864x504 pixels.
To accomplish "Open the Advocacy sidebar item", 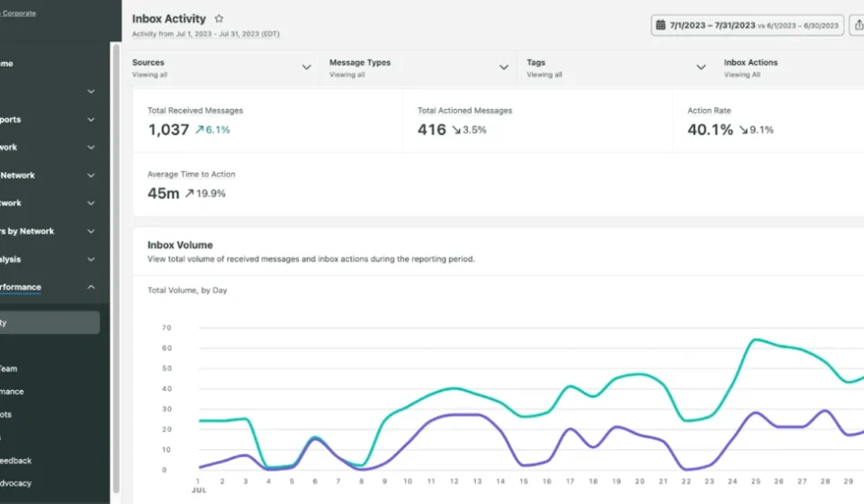I will pos(16,483).
